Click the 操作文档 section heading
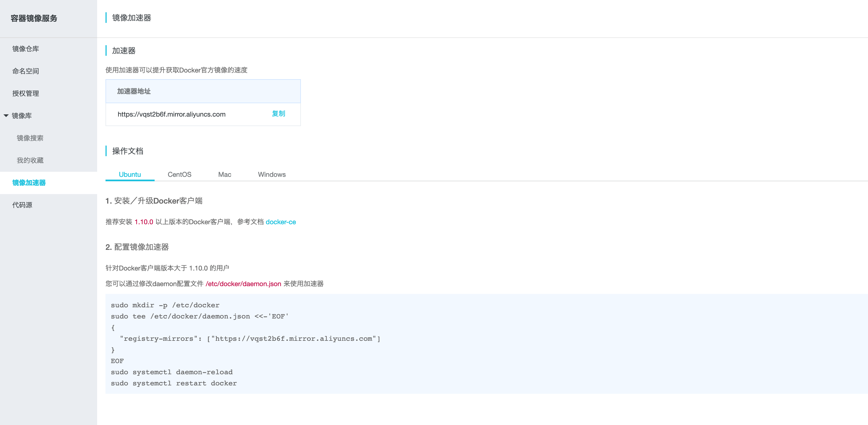Image resolution: width=868 pixels, height=425 pixels. pos(128,151)
